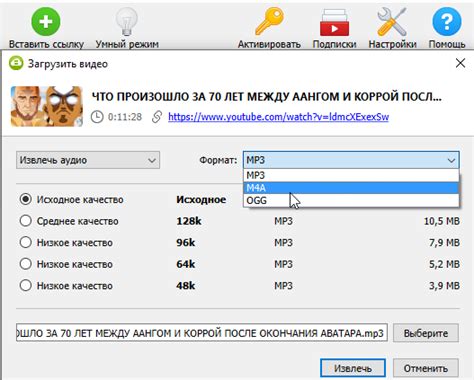Click the 3,9 MB file size

(x=444, y=286)
